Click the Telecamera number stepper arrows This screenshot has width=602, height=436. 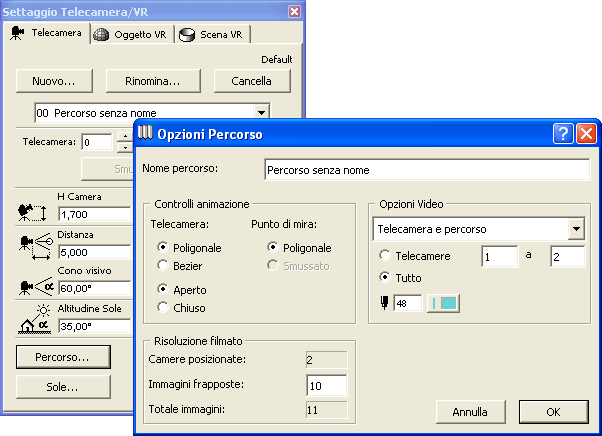(124, 141)
